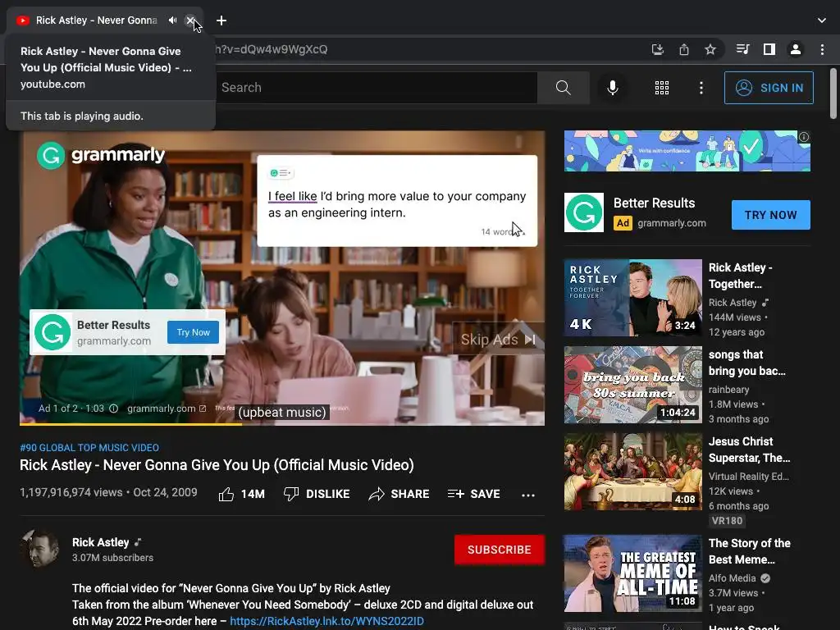Click the Grammarly logo in the video overlay ad
The image size is (840, 630).
52,332
